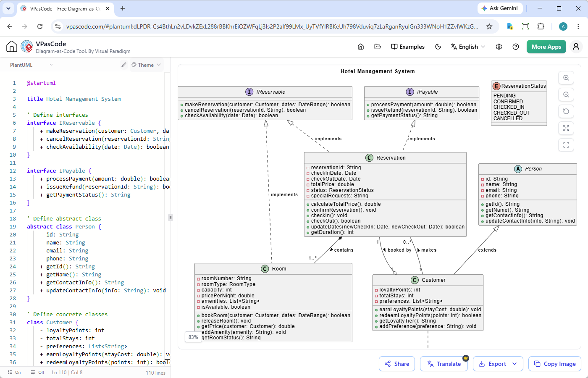Zoom in on the diagram

pyautogui.click(x=566, y=78)
